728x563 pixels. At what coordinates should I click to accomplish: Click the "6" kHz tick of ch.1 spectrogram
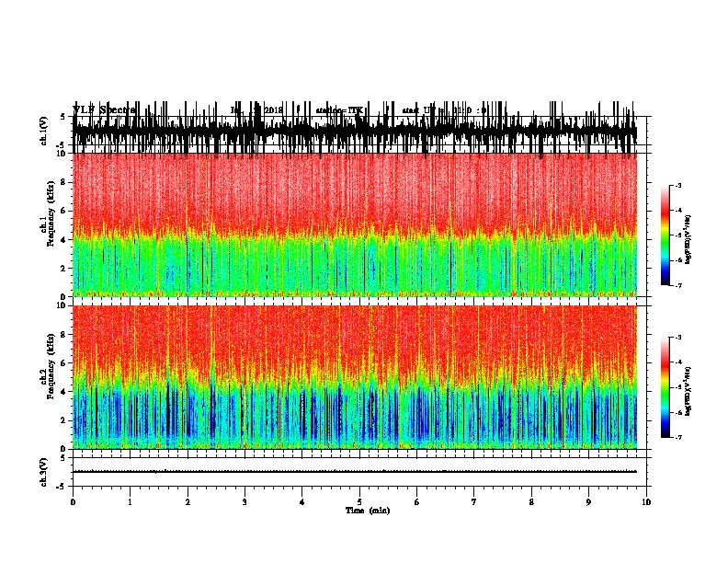click(x=63, y=211)
